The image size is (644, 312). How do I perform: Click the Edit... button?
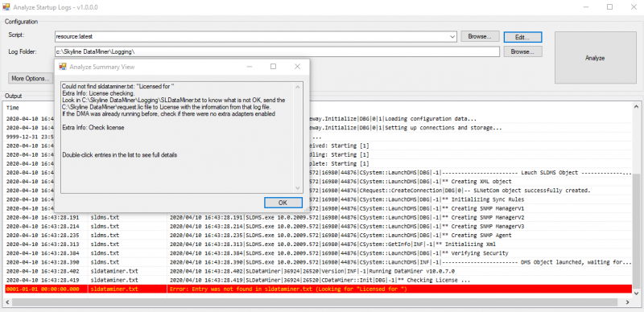coord(522,37)
